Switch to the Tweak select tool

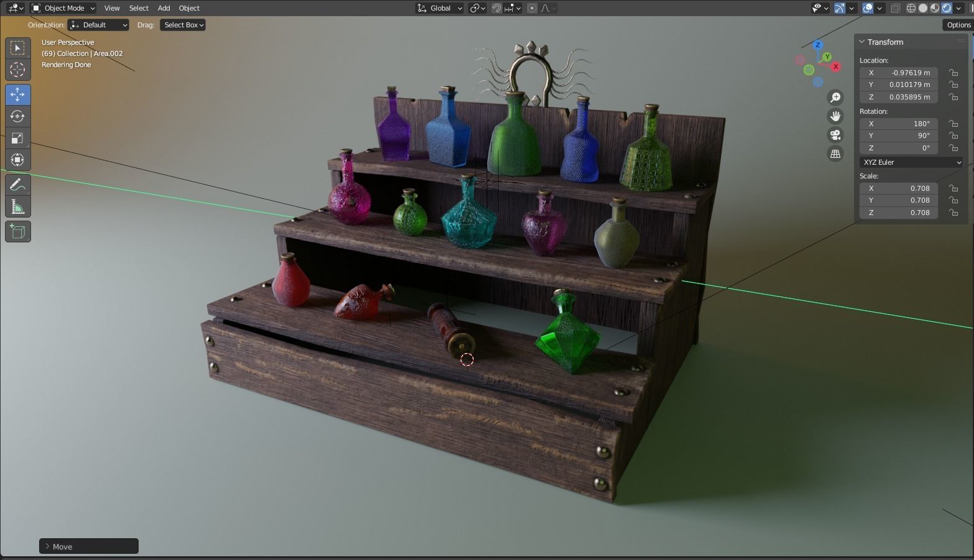(x=17, y=48)
